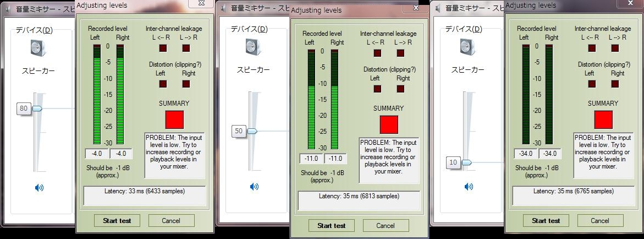The height and width of the screenshot is (239, 644).
Task: Mute speaker in the mixer set to 10
Action: pyautogui.click(x=469, y=187)
